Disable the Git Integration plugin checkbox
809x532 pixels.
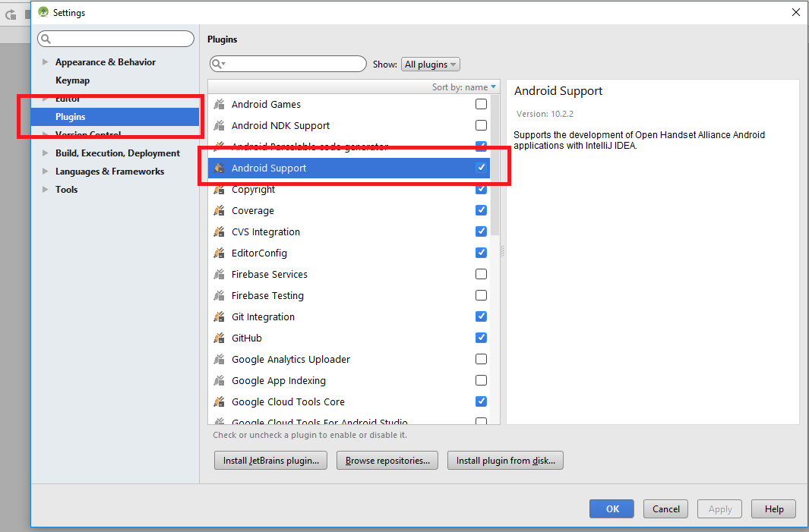point(481,317)
